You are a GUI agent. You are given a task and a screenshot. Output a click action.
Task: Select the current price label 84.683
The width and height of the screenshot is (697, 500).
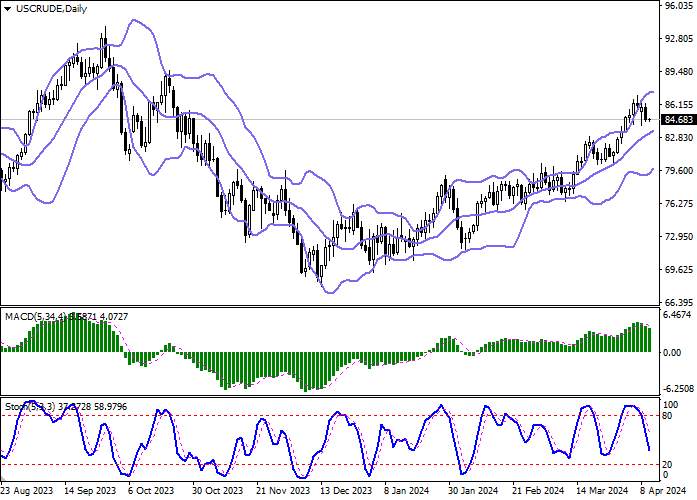pos(677,120)
